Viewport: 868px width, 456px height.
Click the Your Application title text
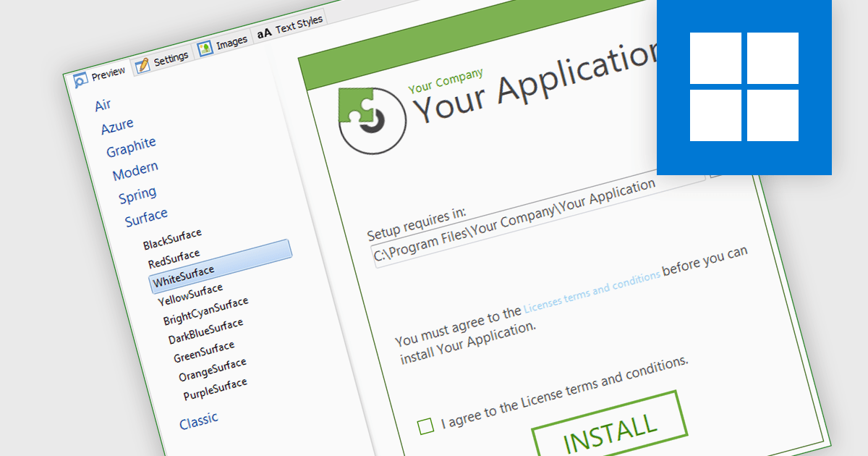(x=537, y=82)
